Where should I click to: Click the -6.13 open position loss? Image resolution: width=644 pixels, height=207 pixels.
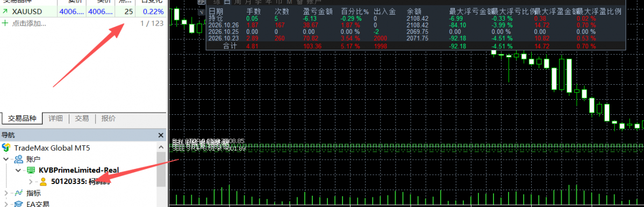coord(310,18)
